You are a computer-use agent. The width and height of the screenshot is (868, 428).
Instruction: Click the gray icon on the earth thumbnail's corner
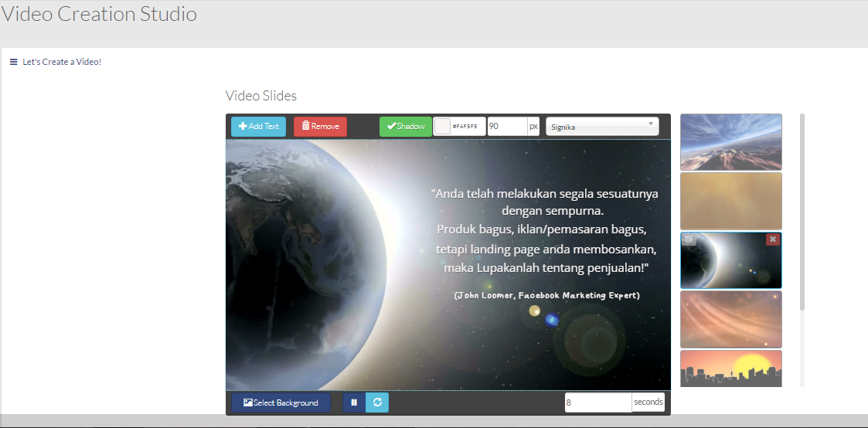[689, 239]
